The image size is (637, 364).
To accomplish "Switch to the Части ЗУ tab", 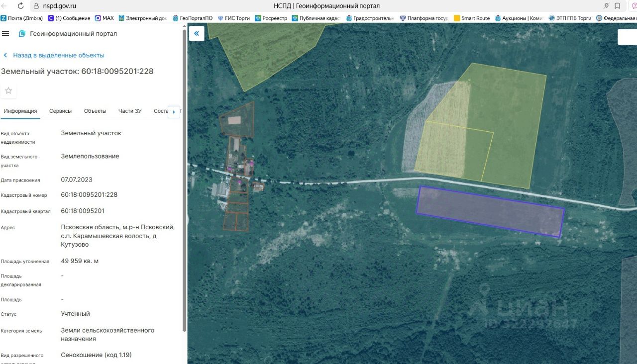I will click(130, 111).
